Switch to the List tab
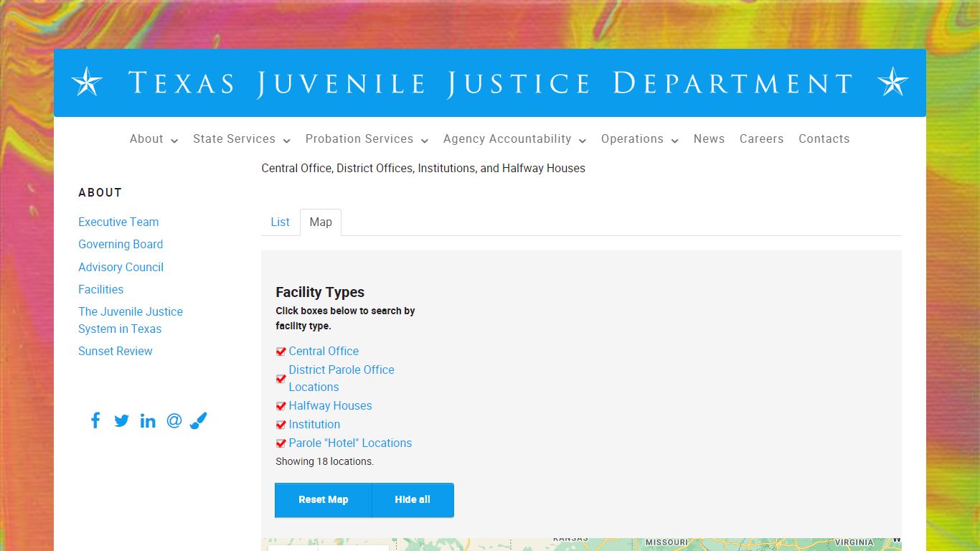This screenshot has width=980, height=551. pyautogui.click(x=280, y=222)
